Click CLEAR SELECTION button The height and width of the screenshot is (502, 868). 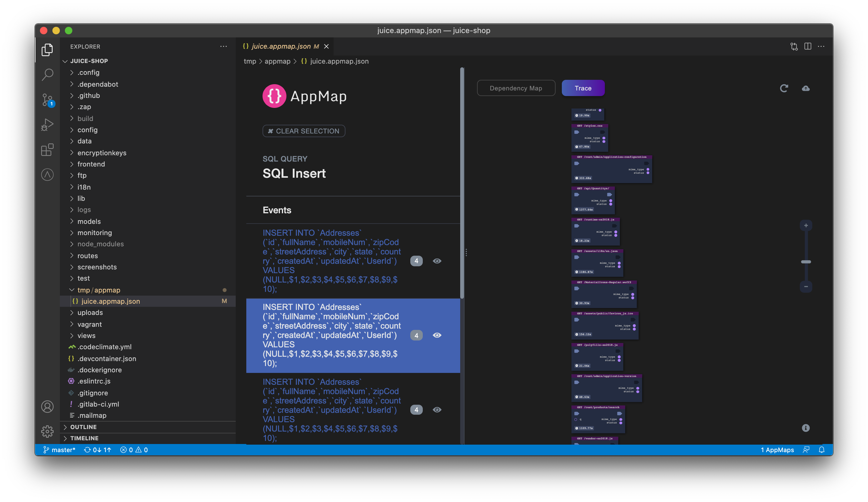[304, 131]
